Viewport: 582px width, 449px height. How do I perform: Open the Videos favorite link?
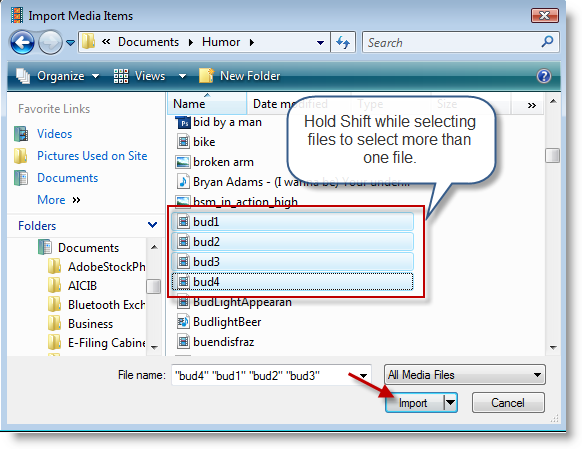(54, 134)
